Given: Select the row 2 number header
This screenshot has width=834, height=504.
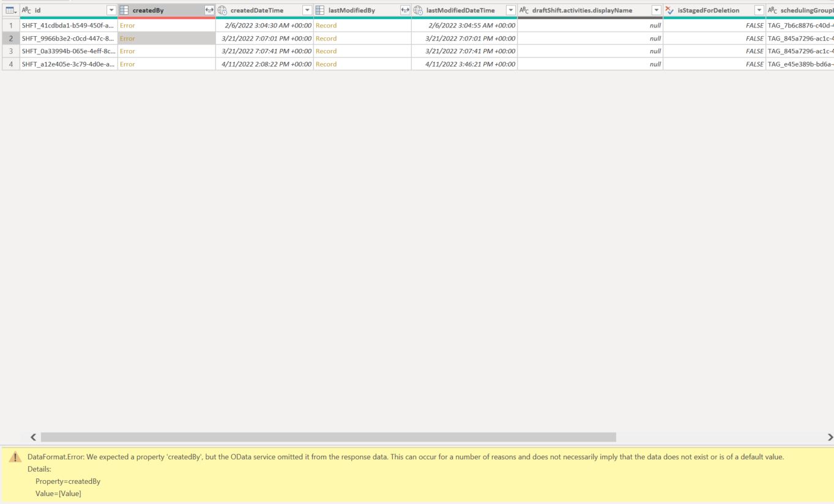Looking at the screenshot, I should click(10, 39).
